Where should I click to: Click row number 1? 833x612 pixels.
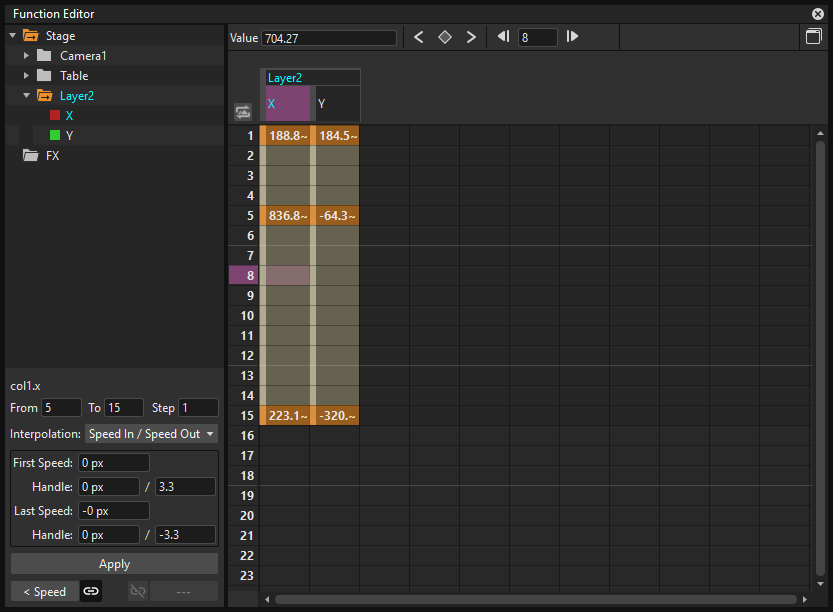(x=243, y=135)
